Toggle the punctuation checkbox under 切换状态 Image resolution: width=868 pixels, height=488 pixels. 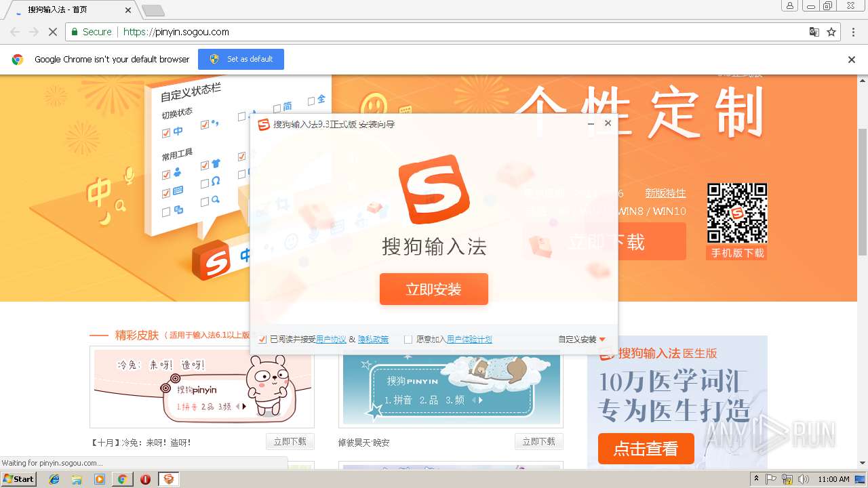pyautogui.click(x=205, y=125)
